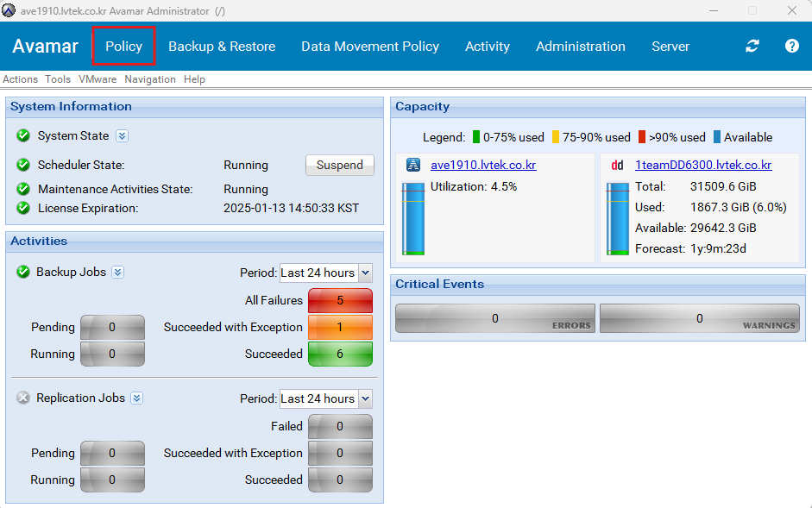Viewport: 812px width, 508px height.
Task: Click the Data Domain capacity bar
Action: tap(617, 218)
